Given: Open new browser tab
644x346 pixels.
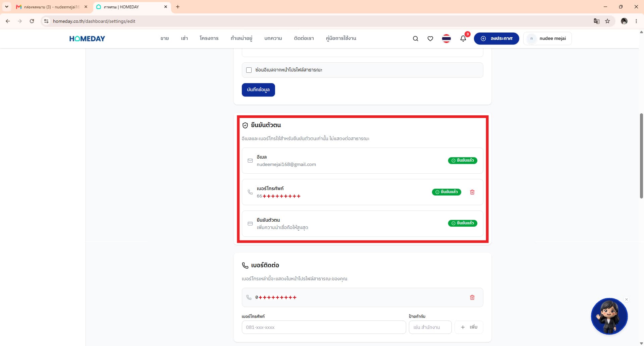Looking at the screenshot, I should [178, 7].
